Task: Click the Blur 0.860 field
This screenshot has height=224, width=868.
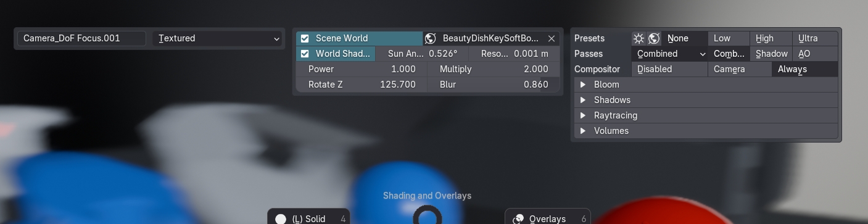Action: [x=493, y=85]
